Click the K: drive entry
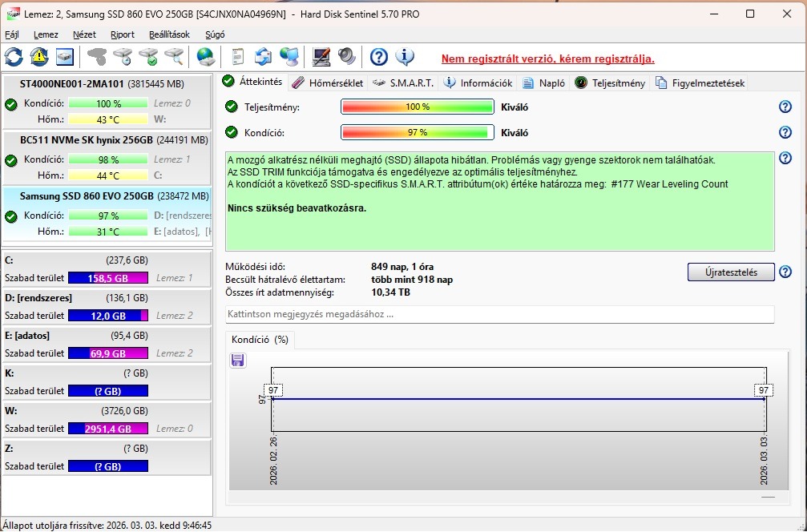 point(107,382)
